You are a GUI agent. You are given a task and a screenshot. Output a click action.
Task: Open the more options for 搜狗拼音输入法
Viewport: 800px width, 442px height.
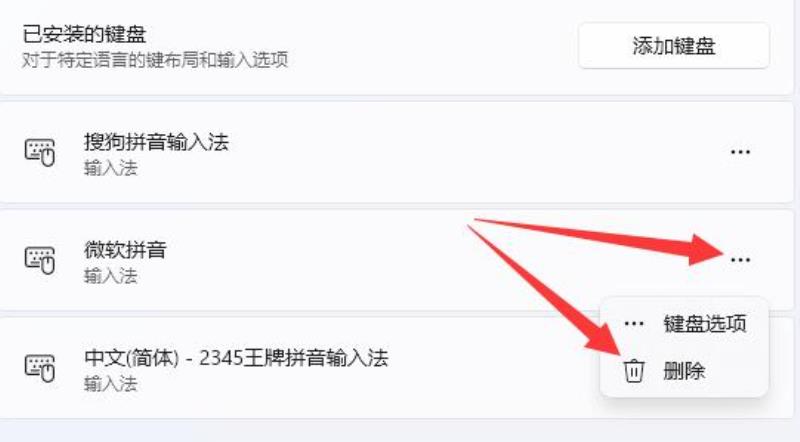[740, 152]
